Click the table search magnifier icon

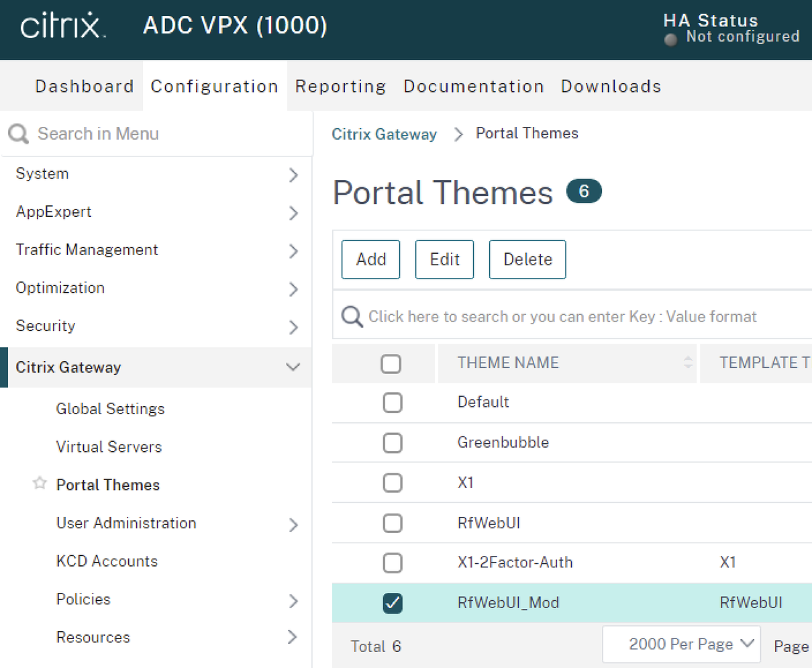(x=352, y=316)
